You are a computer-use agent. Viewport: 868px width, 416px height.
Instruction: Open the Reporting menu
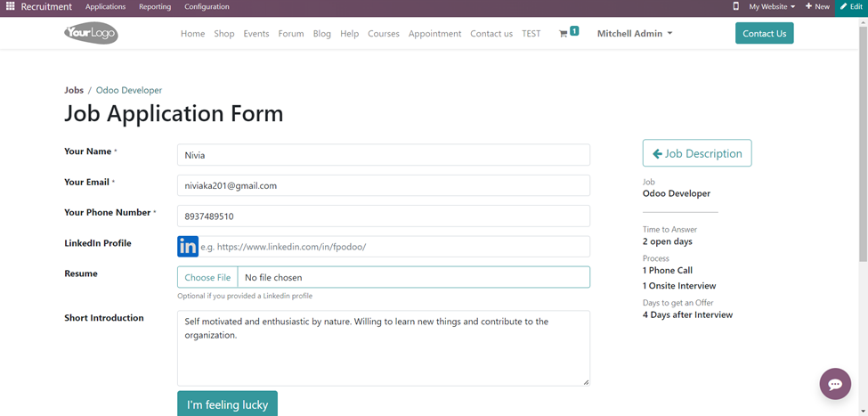(155, 6)
